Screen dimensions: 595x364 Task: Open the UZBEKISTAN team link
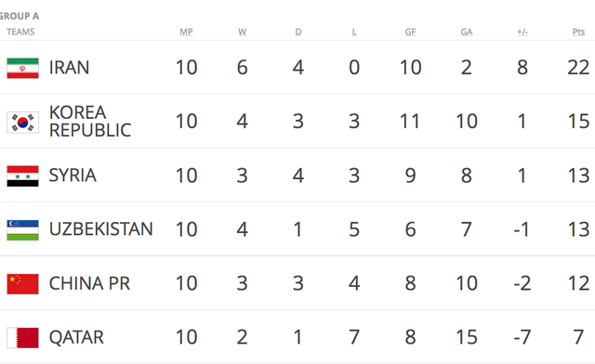(101, 229)
